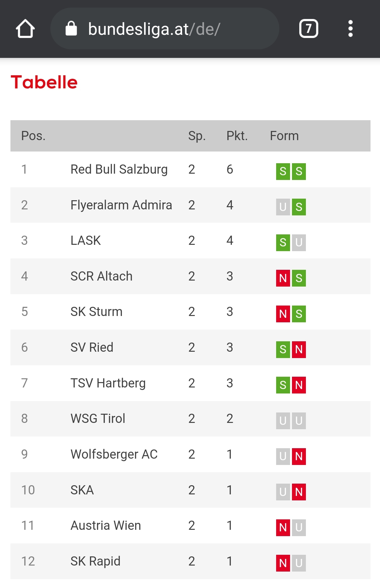
Task: Click the red N form badge for SCR Altach
Action: (x=283, y=278)
